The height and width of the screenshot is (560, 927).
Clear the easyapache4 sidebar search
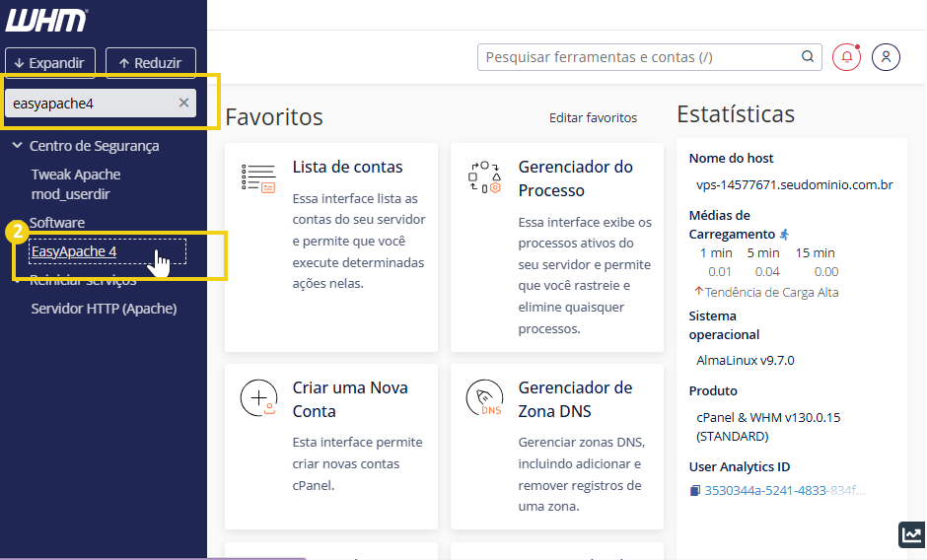[183, 103]
